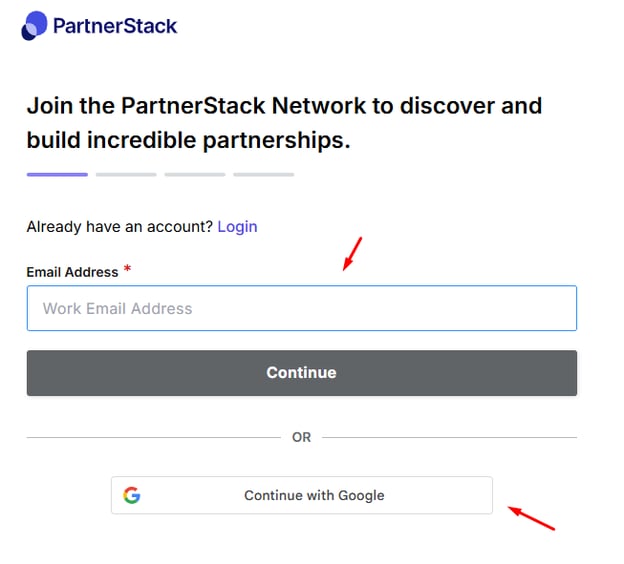Screen dimensions: 624x564
Task: Click the red arrow above email field
Action: pos(352,254)
